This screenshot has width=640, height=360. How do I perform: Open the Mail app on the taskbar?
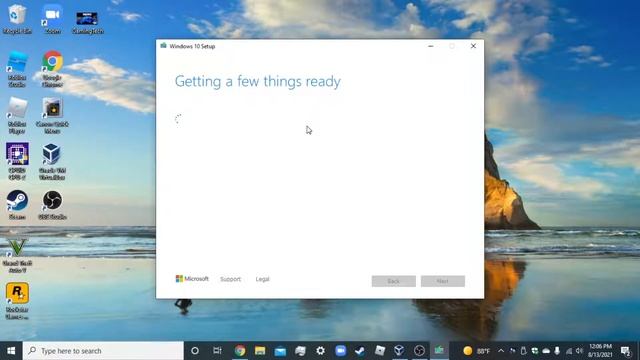click(x=280, y=351)
